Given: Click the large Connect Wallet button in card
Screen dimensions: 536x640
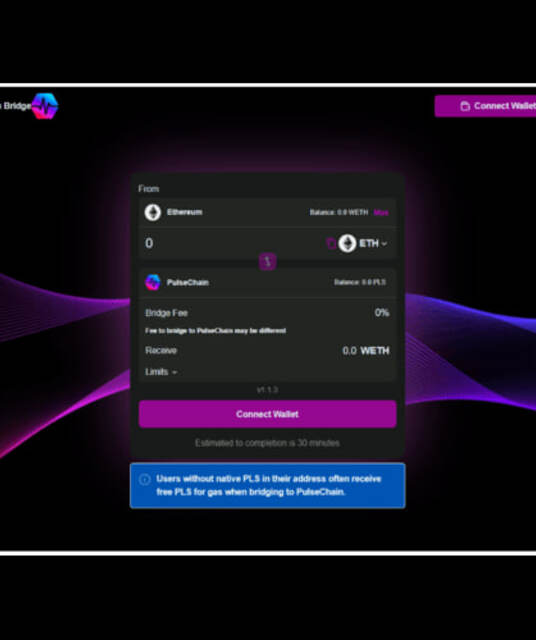Looking at the screenshot, I should [267, 414].
